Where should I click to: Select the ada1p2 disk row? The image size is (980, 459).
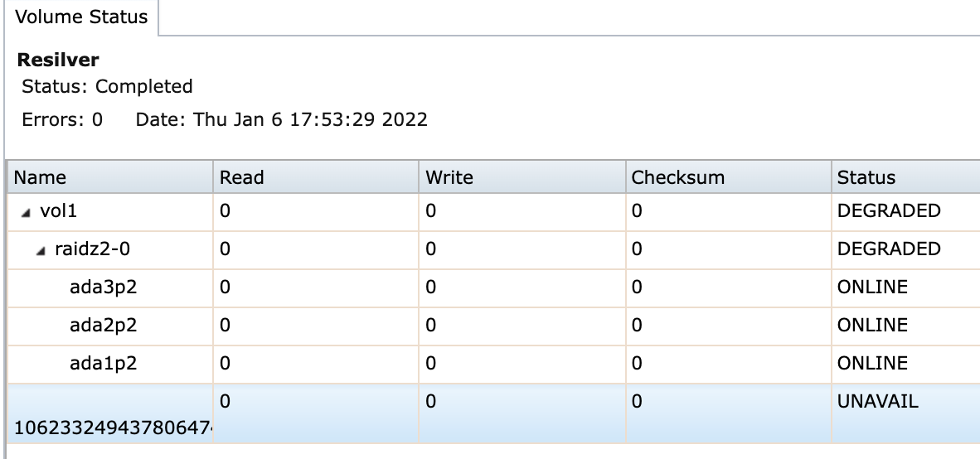[104, 364]
